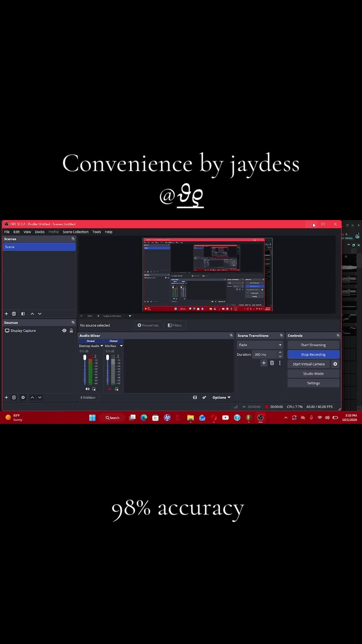Screen dimensions: 362x644
Task: Move source down in the Sources panel
Action: 40,397
